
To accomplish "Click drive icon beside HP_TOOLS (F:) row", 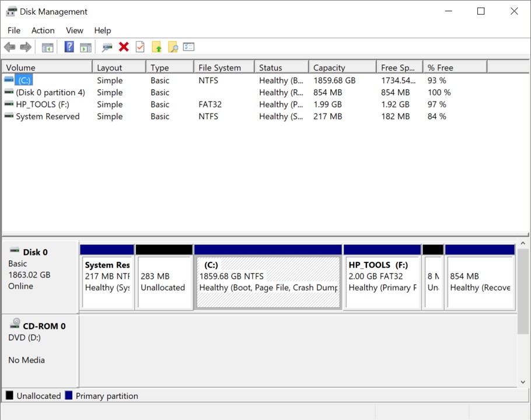I will click(x=9, y=104).
